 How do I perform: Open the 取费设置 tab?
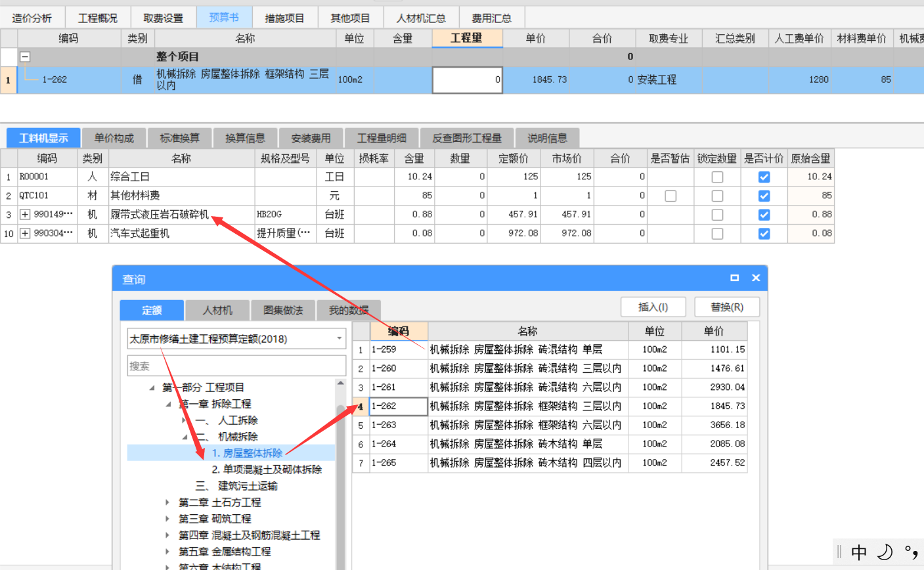164,18
